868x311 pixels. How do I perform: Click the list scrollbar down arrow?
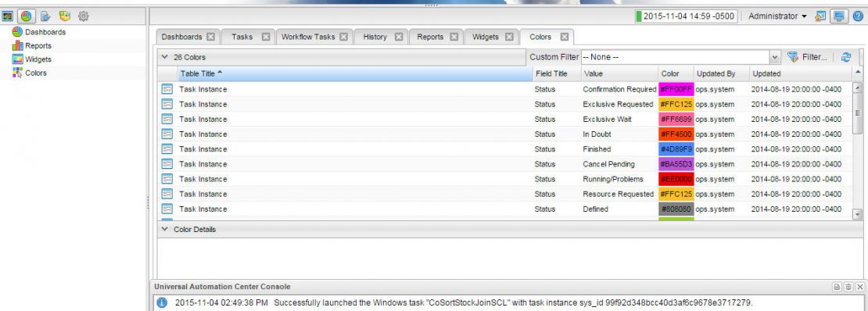[x=858, y=214]
